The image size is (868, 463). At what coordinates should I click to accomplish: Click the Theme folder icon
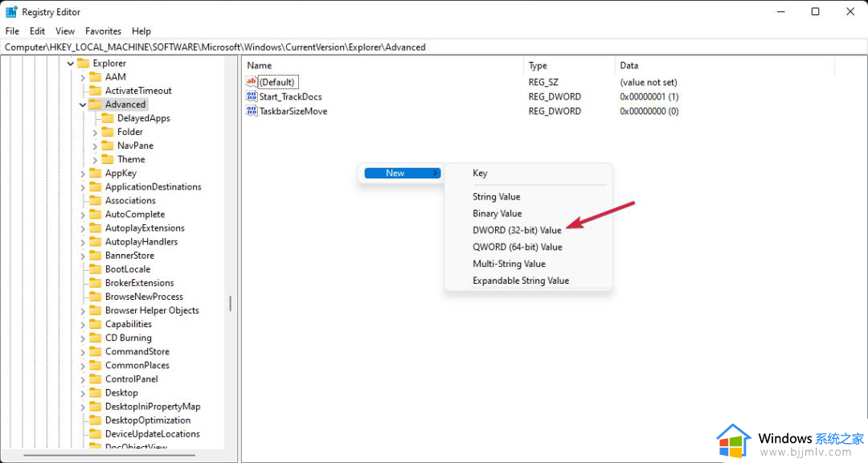pos(108,159)
